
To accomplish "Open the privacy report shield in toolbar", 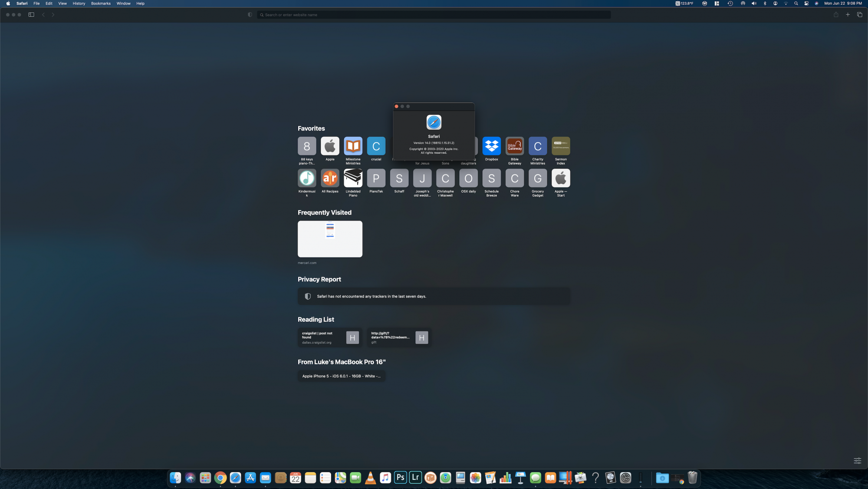I will pos(250,15).
